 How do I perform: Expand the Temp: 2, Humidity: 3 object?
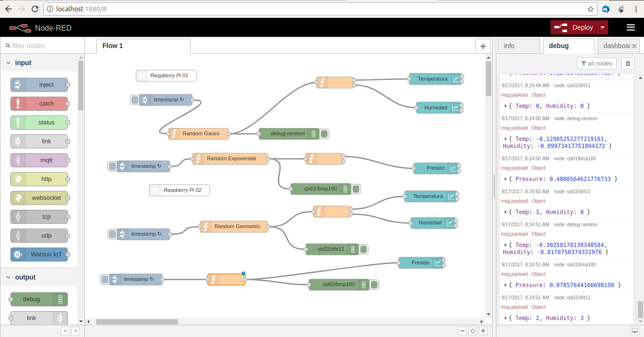[506, 318]
